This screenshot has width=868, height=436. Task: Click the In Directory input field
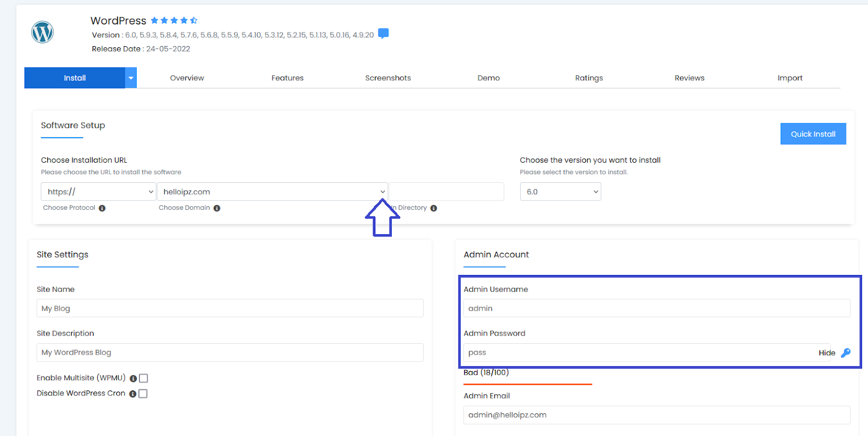tap(446, 192)
